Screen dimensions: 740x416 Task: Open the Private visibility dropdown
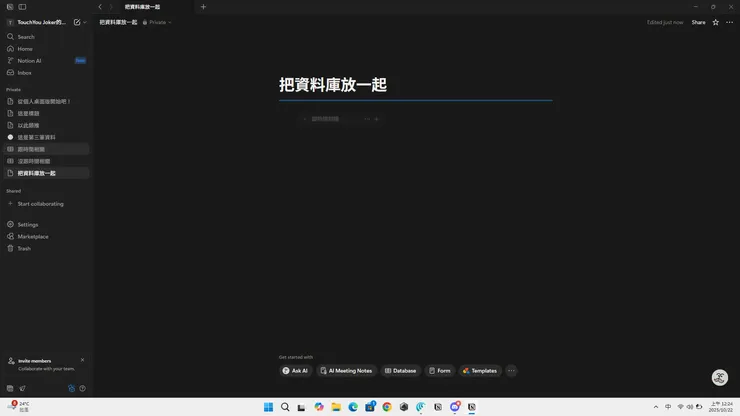click(x=157, y=22)
